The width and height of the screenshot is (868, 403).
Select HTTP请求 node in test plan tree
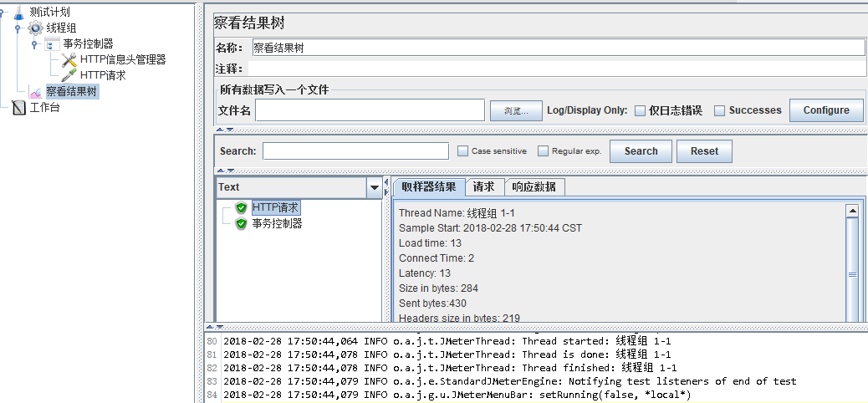coord(103,75)
